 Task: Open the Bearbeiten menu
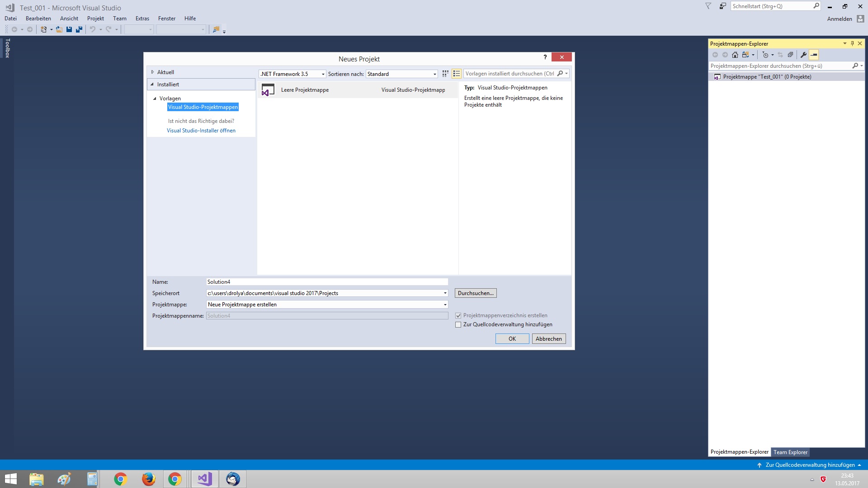tap(38, 19)
